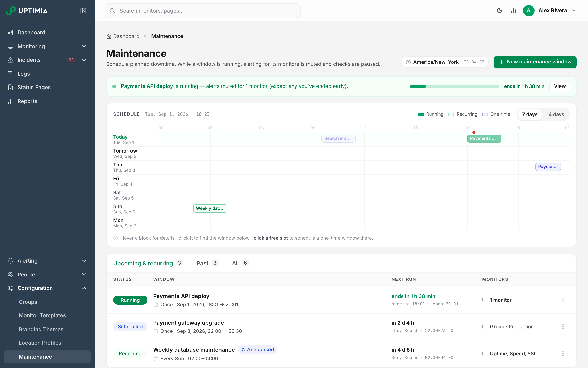This screenshot has width=588, height=368.
Task: Click the Scheduled status badge
Action: click(130, 327)
